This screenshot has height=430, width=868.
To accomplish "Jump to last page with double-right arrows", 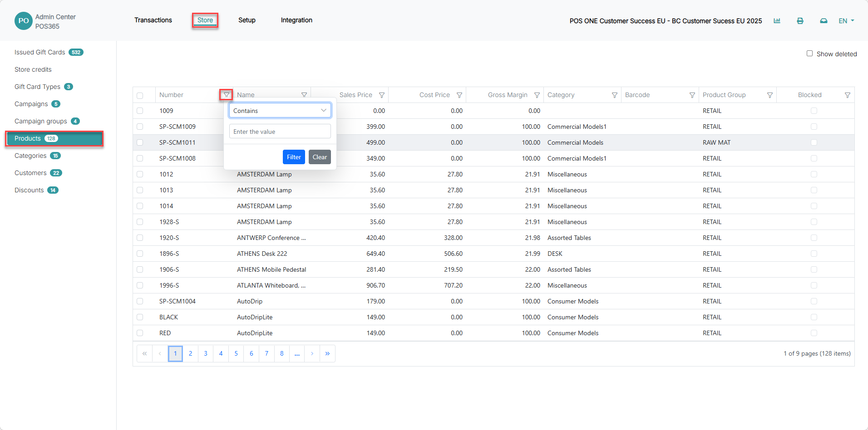I will coord(327,353).
